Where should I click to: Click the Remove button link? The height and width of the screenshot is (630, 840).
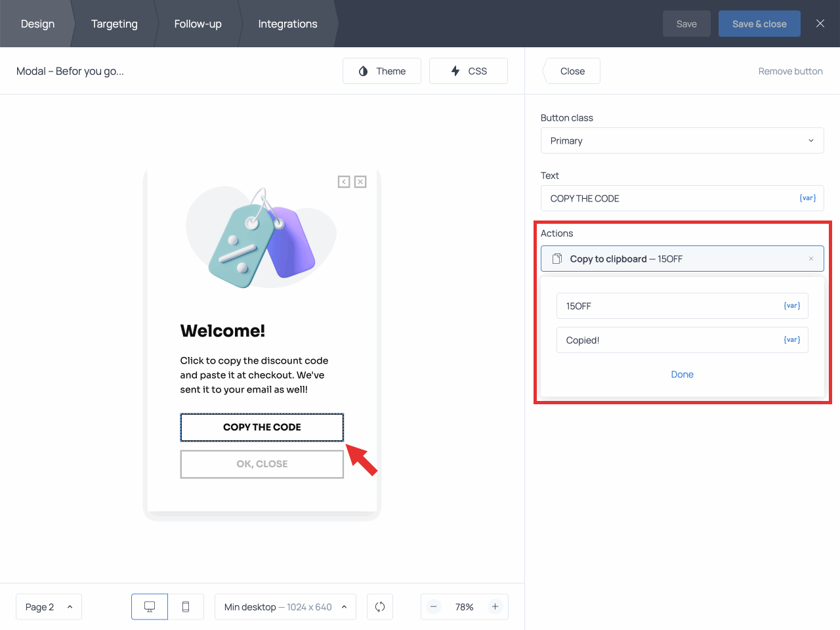click(x=790, y=71)
